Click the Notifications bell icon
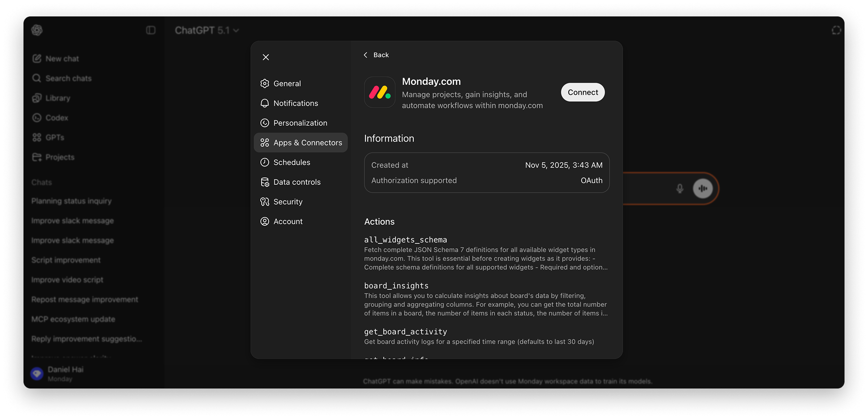The height and width of the screenshot is (419, 868). tap(265, 103)
